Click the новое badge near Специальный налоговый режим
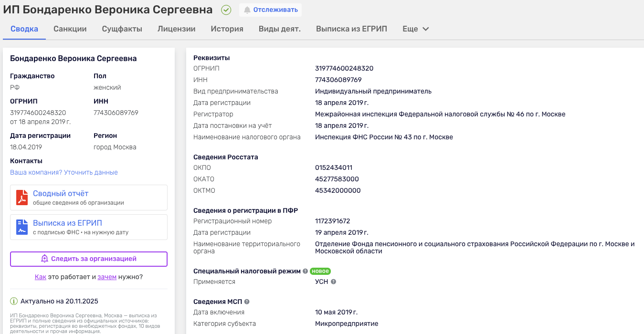Viewport: 644px width, 334px height. coord(320,271)
